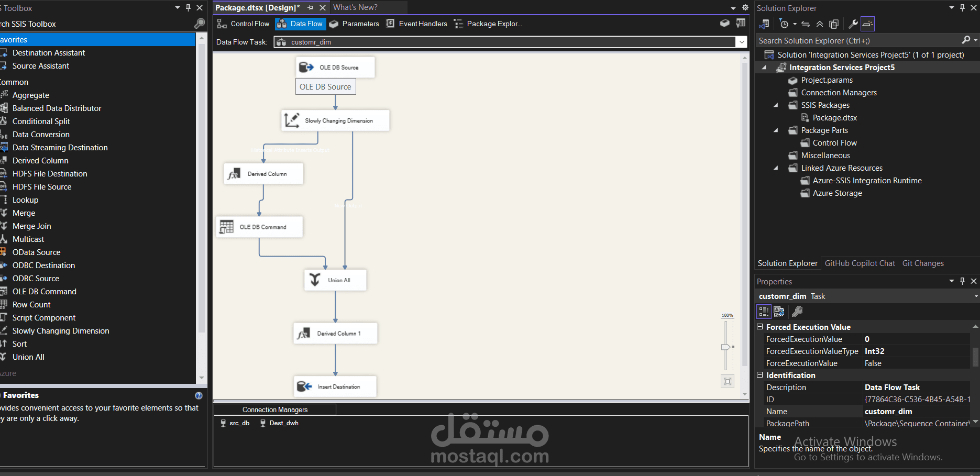Toggle Categorized view in Properties panel
This screenshot has width=980, height=476.
(x=764, y=312)
